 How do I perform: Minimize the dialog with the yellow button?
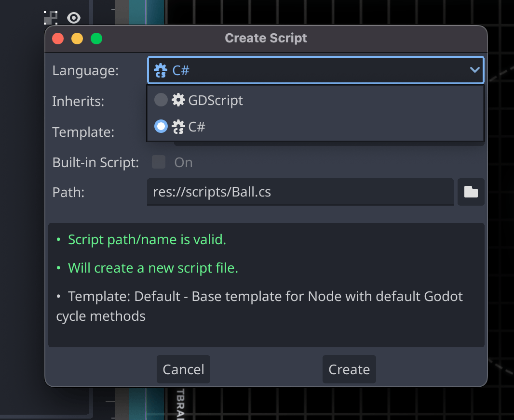tap(77, 39)
